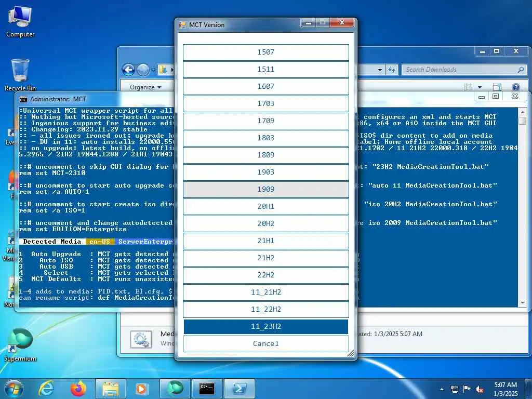This screenshot has width=532, height=399.
Task: Choose version 1511 in MCT Version dialog
Action: 265,69
